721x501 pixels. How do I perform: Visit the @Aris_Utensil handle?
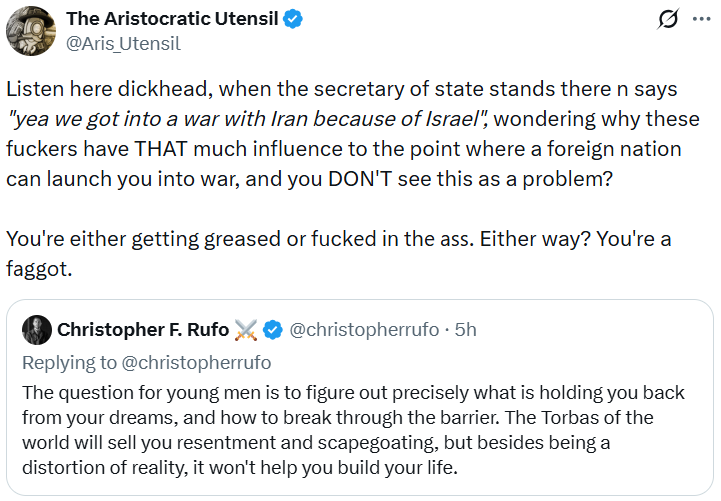point(123,43)
